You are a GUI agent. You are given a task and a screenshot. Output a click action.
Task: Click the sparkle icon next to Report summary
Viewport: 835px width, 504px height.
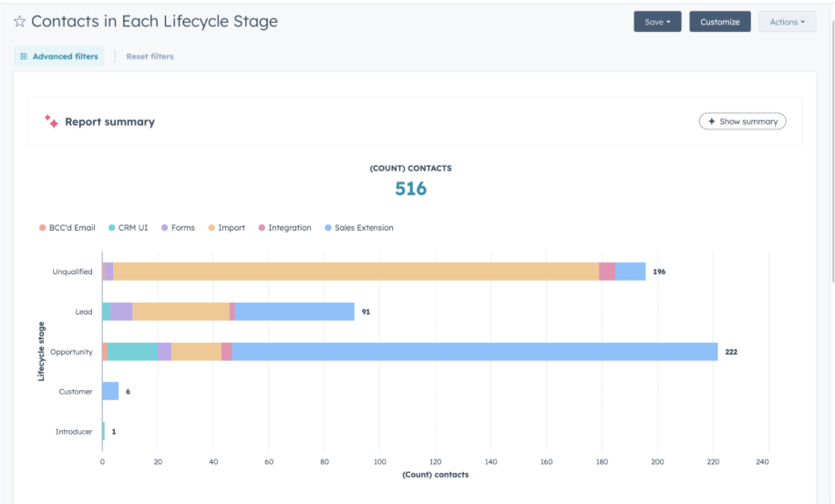tap(51, 121)
